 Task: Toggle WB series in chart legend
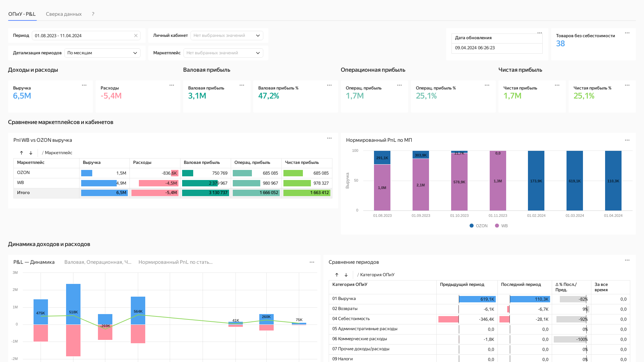click(501, 226)
